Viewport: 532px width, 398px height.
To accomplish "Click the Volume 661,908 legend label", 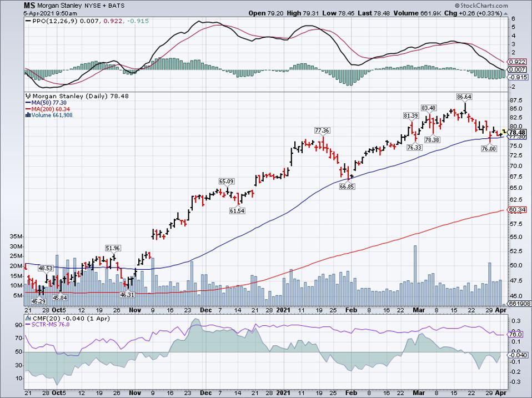I will pyautogui.click(x=49, y=115).
